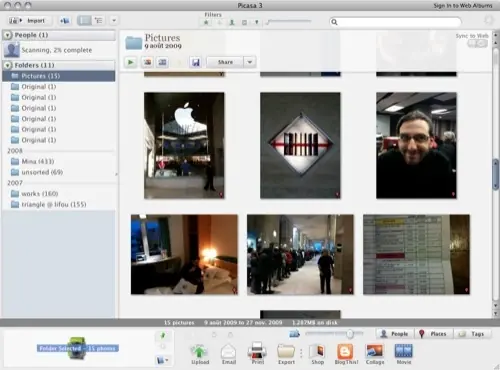Click the Collage icon
500x370 pixels.
point(375,354)
